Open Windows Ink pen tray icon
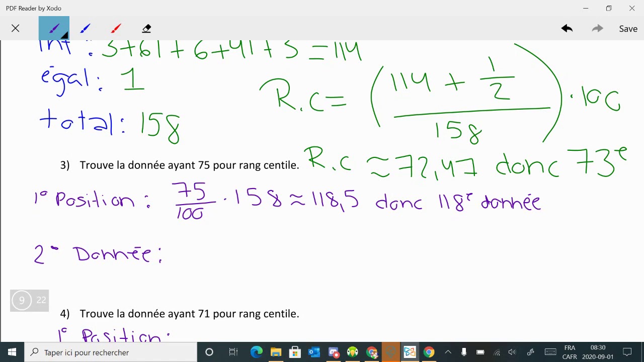Viewport: 644px width, 362px height. [x=530, y=352]
